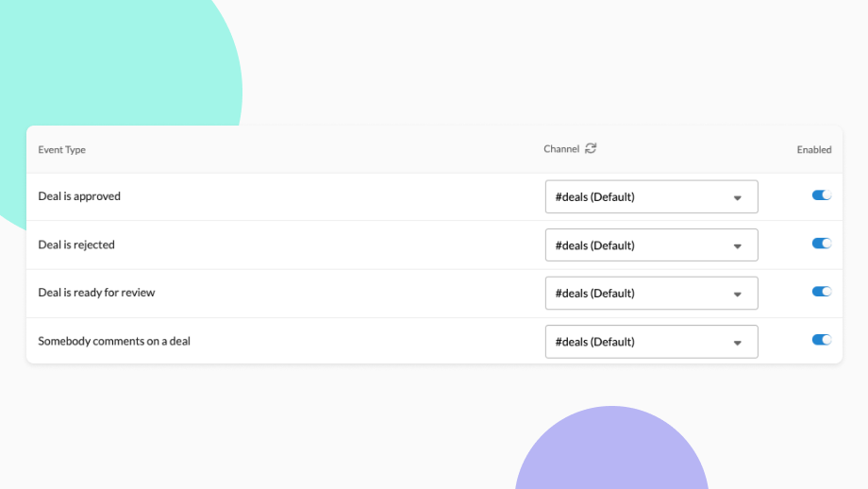Image resolution: width=868 pixels, height=489 pixels.
Task: Select the Deal is rejected event label
Action: 76,244
